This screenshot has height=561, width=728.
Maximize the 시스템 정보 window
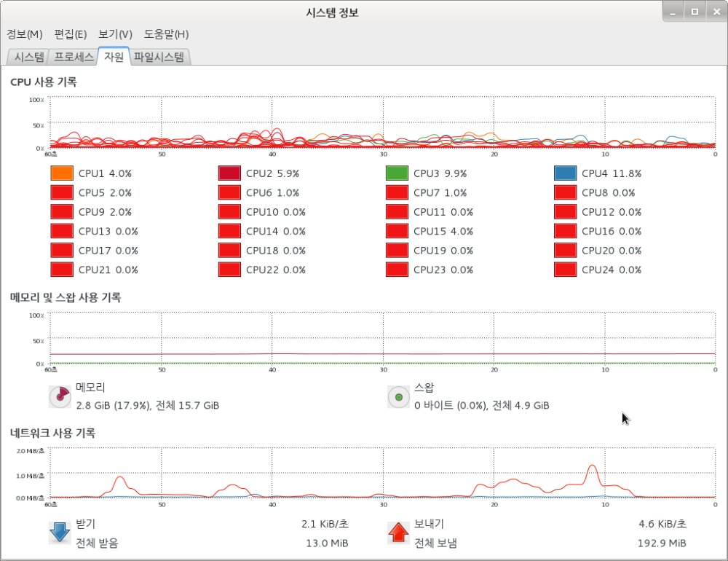click(x=695, y=12)
